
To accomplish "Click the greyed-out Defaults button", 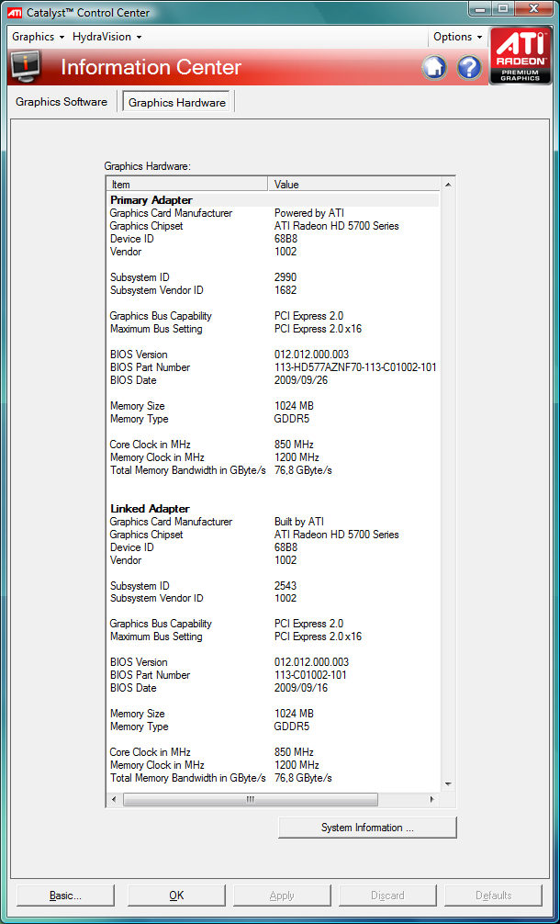I will [494, 896].
